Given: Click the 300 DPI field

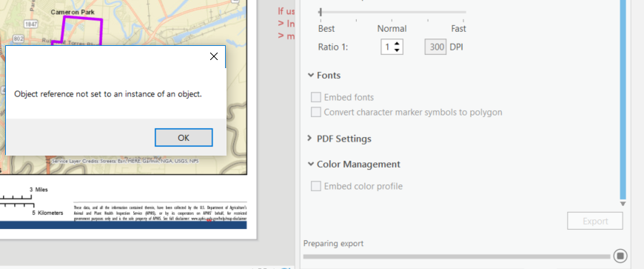Looking at the screenshot, I should click(x=435, y=47).
